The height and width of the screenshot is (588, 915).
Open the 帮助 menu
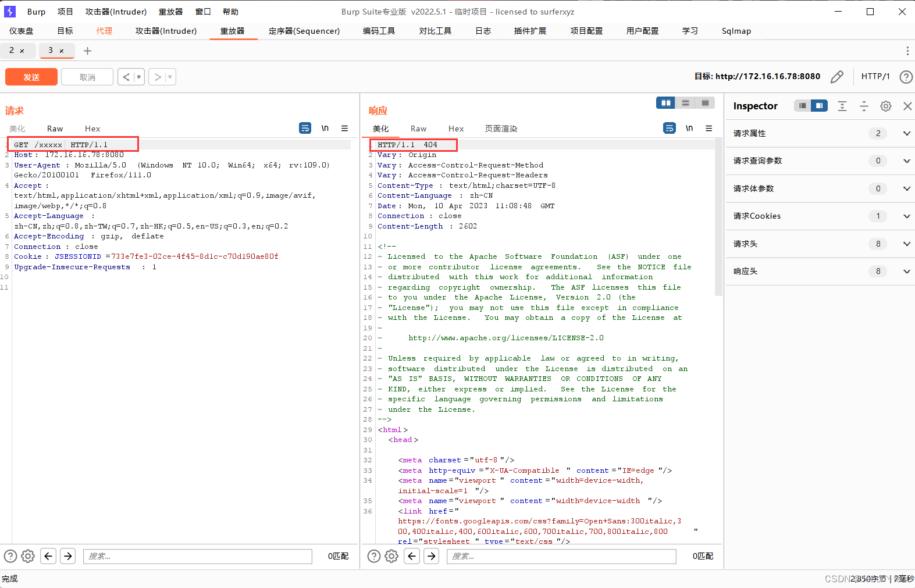point(230,12)
